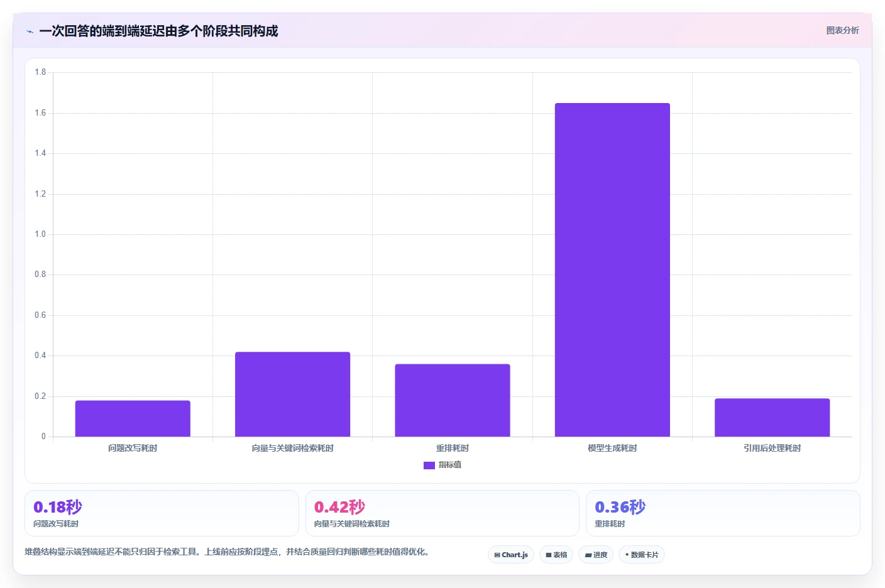Click the chart title 一次回答的端到端延迟由多个阶段共同构成
Image resolution: width=885 pixels, height=588 pixels.
(x=158, y=31)
